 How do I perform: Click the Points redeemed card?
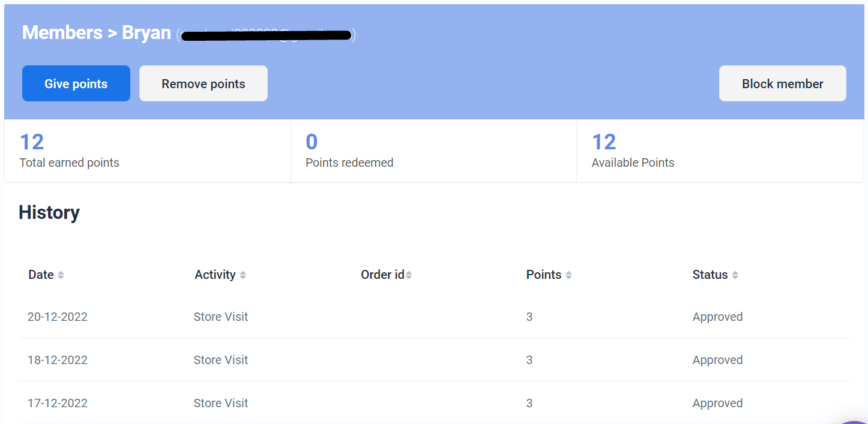coord(433,151)
